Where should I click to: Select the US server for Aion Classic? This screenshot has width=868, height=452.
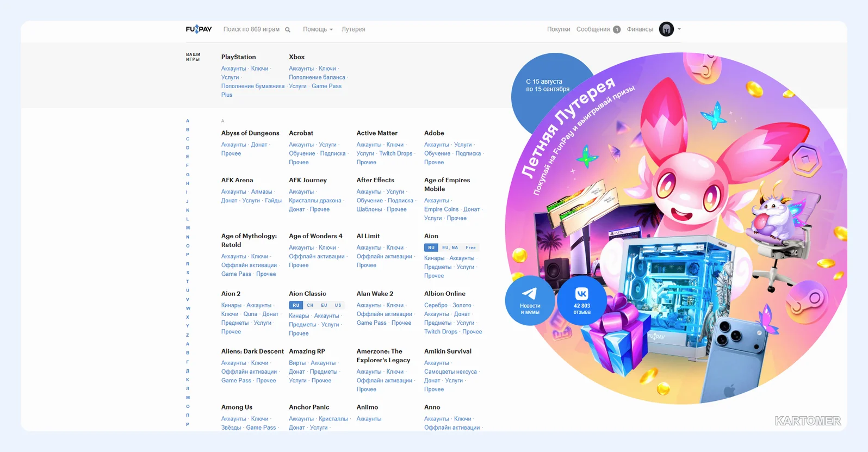tap(338, 305)
